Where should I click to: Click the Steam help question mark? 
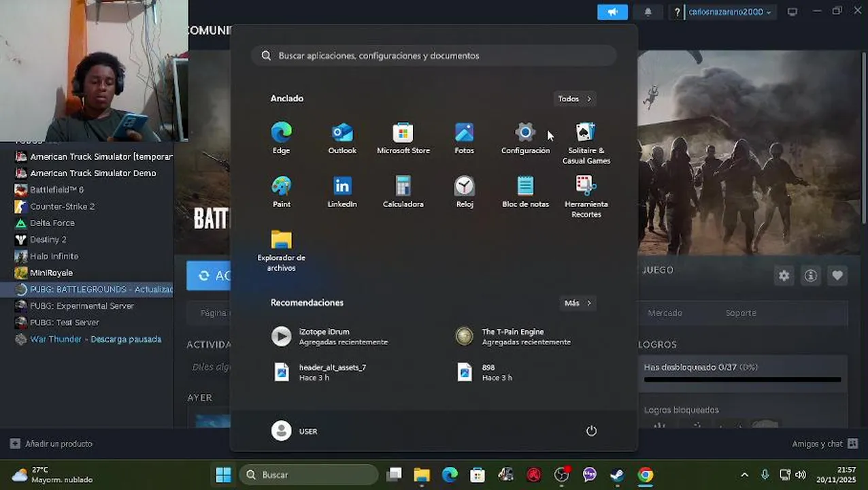tap(677, 12)
